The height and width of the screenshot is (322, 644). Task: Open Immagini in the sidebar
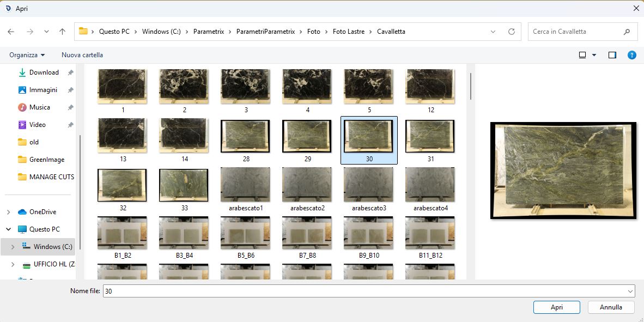(x=43, y=90)
